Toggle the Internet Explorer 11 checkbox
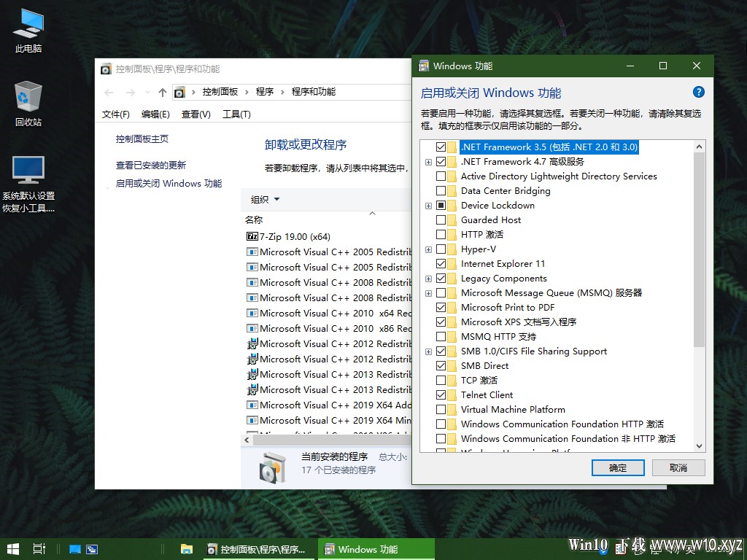Screen dimensions: 747x560 tap(441, 264)
